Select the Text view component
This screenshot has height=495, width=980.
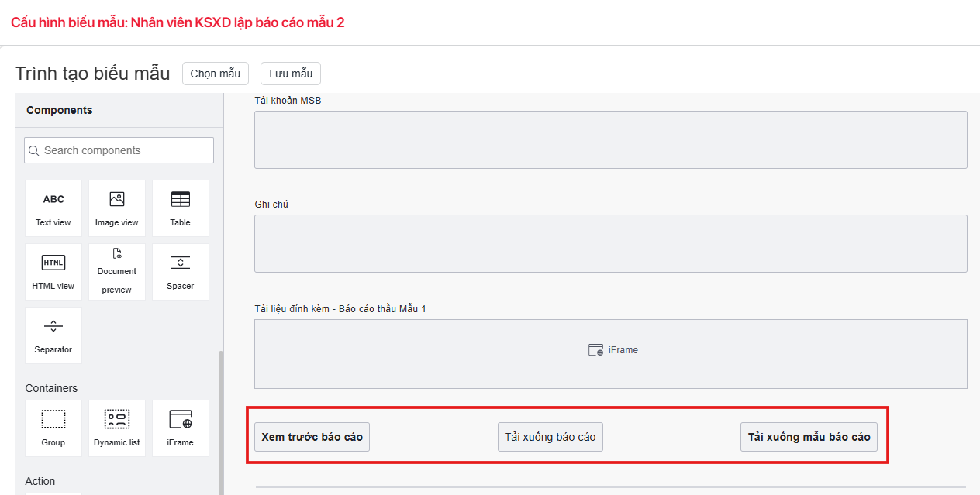click(53, 208)
